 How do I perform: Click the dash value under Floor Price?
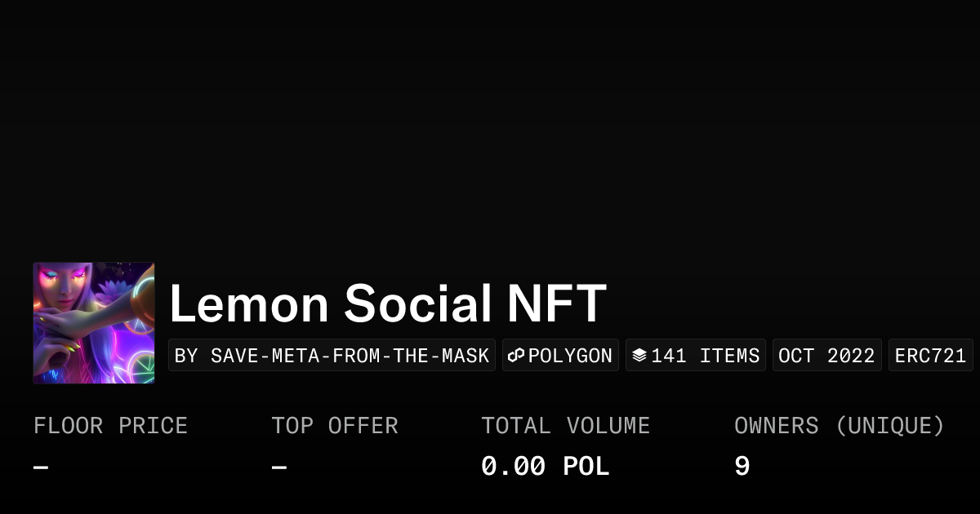point(41,467)
